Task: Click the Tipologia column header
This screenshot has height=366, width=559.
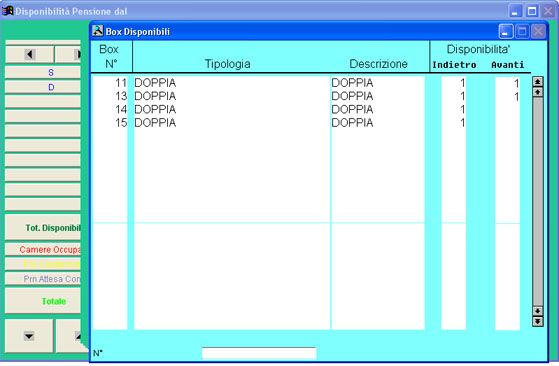Action: 227,64
